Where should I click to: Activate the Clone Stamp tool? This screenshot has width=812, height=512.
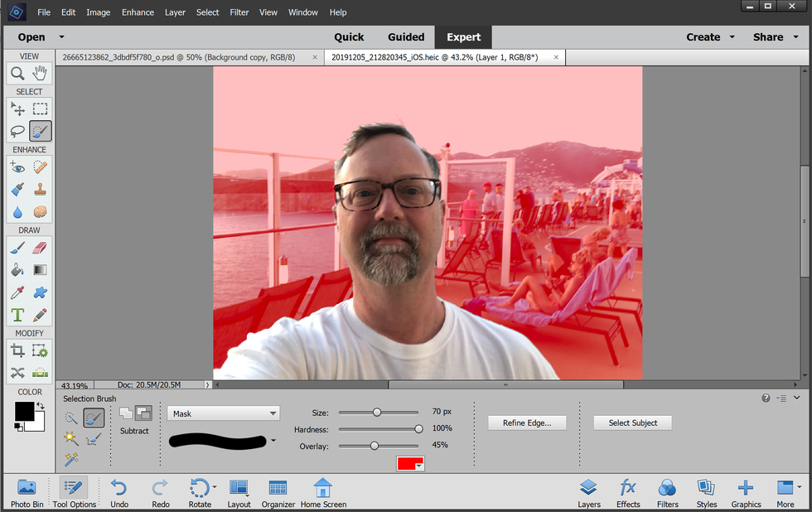(x=40, y=189)
